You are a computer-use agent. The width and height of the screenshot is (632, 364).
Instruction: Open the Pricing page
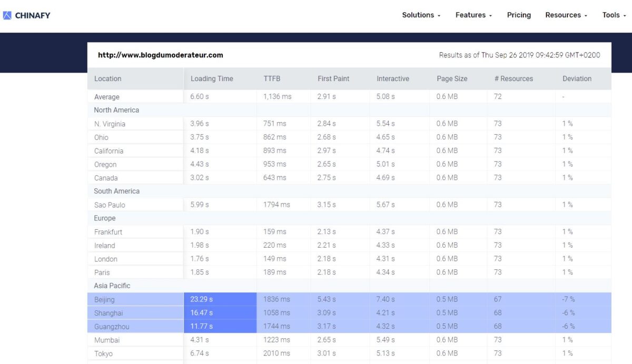tap(519, 15)
